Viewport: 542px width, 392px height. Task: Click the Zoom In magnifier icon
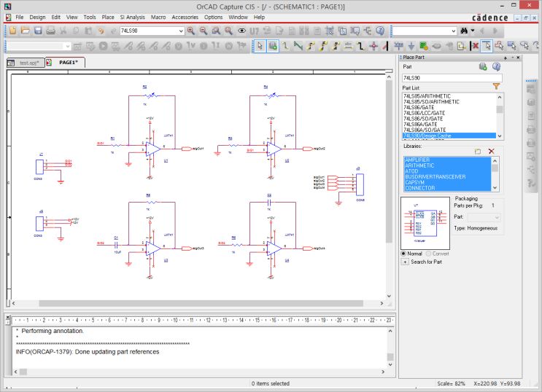coord(191,31)
